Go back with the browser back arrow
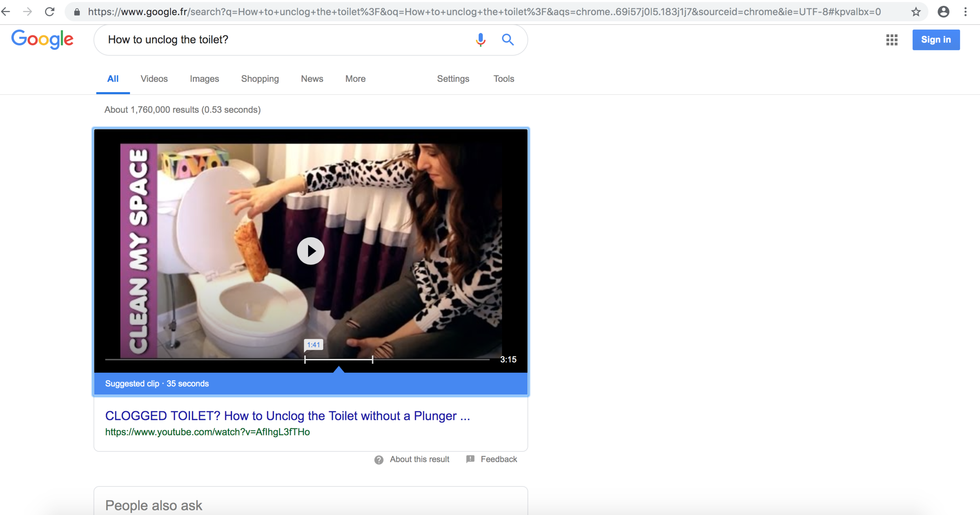980x515 pixels. click(6, 12)
